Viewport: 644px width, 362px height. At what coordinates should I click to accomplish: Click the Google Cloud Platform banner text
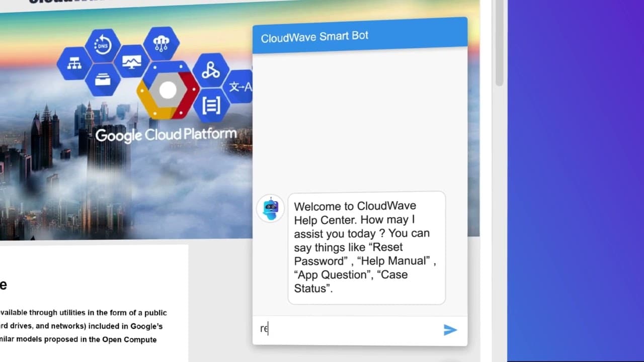(166, 135)
